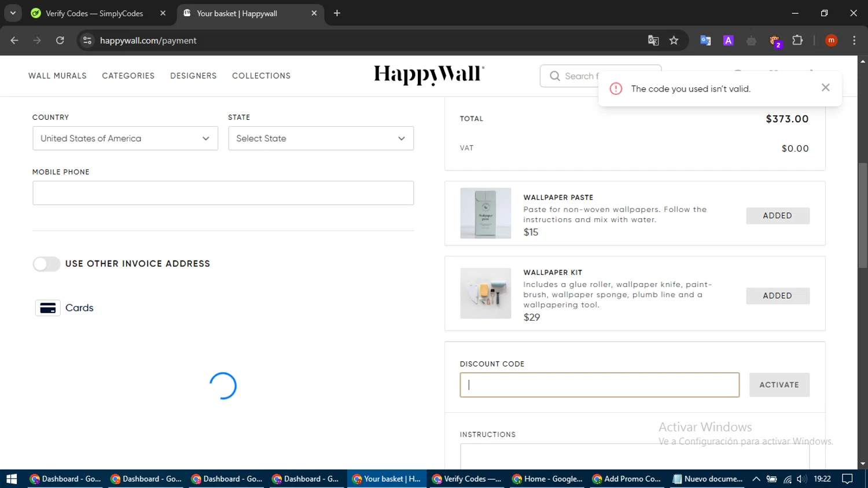Open Add Promo Co... taskbar window

coord(627,479)
